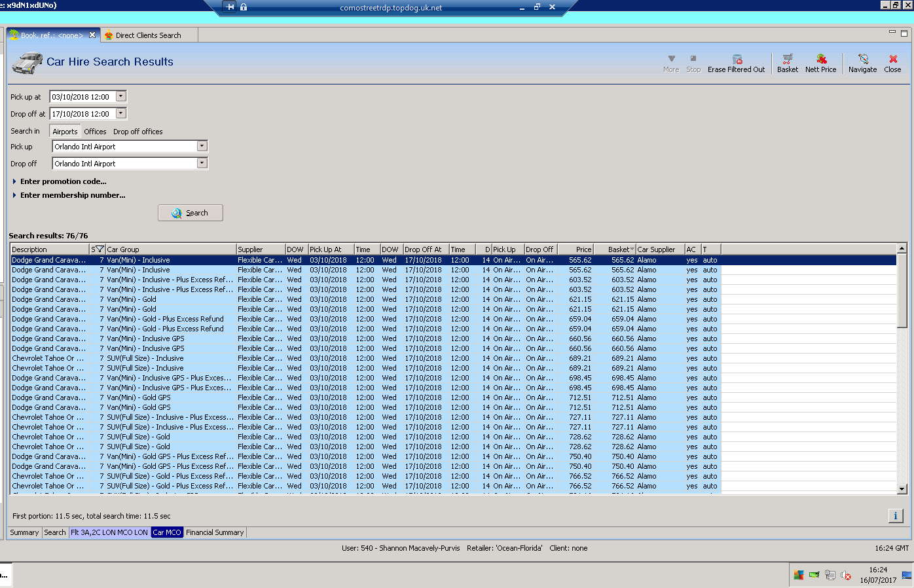Restore the RDP connection bar window
This screenshot has width=914, height=588.
pos(537,7)
